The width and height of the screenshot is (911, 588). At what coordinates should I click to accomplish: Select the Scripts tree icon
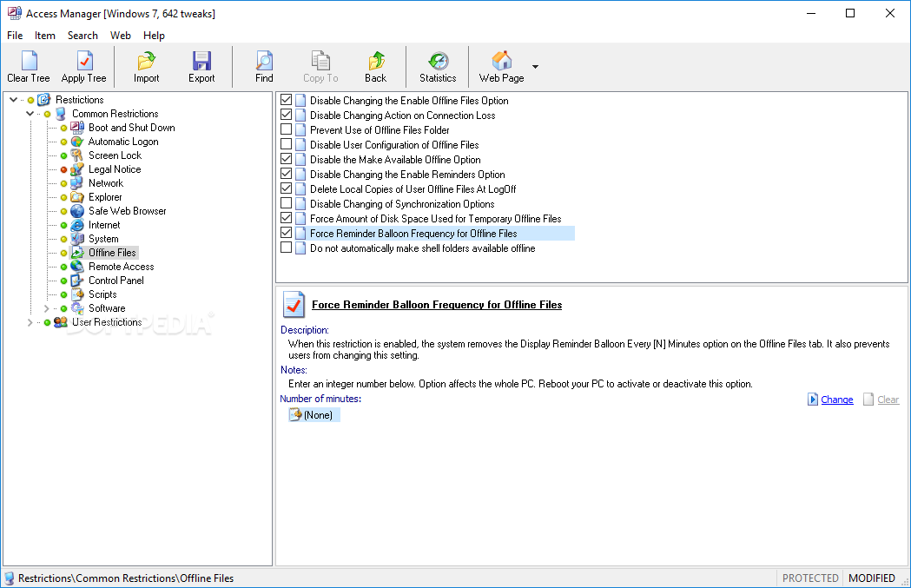click(x=77, y=294)
